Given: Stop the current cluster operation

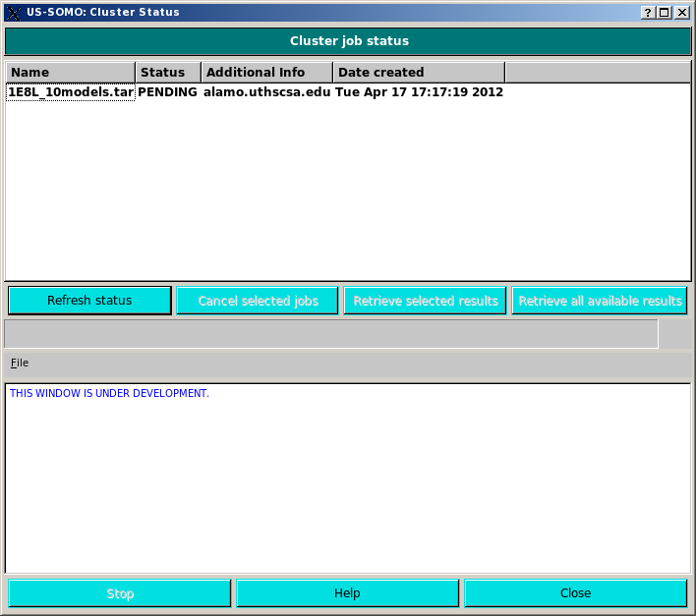Looking at the screenshot, I should (x=120, y=593).
